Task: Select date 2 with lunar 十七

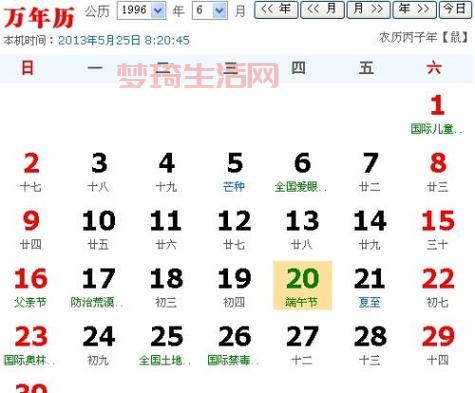Action: tap(31, 172)
